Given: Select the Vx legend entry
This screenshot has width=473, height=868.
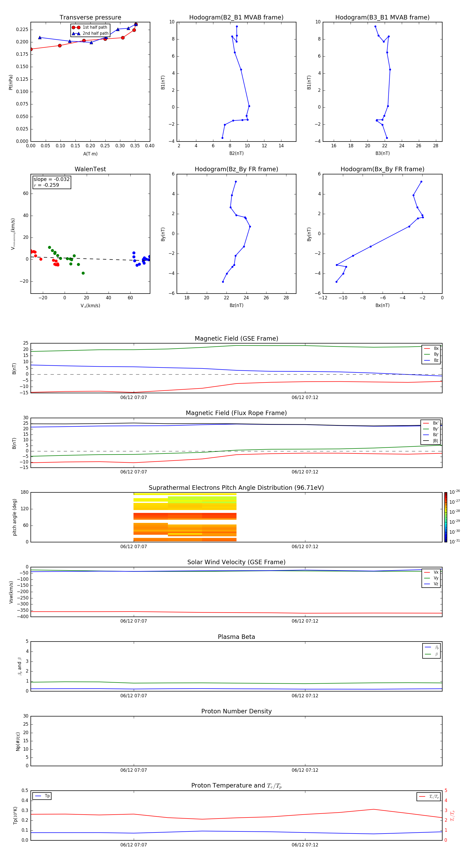Looking at the screenshot, I should click(x=431, y=572).
